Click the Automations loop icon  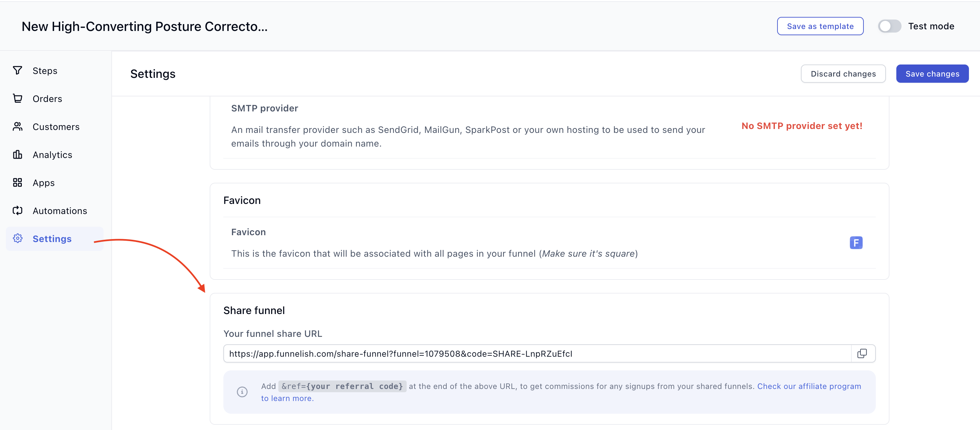(x=18, y=210)
